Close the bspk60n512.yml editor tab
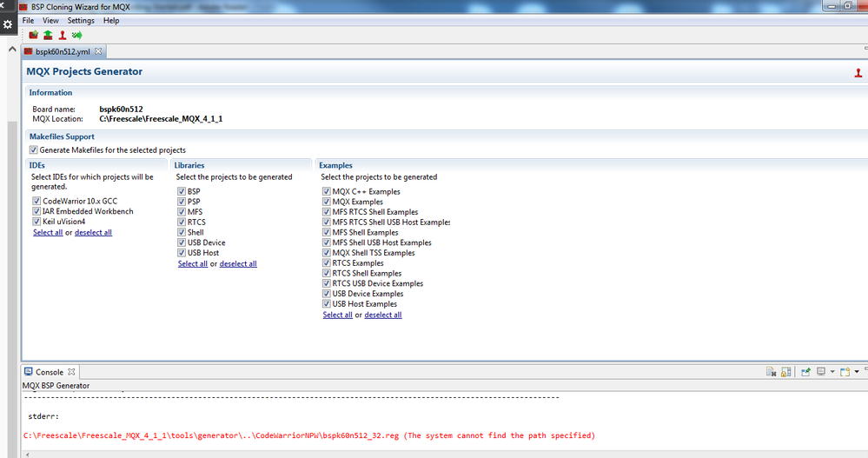 tap(98, 51)
